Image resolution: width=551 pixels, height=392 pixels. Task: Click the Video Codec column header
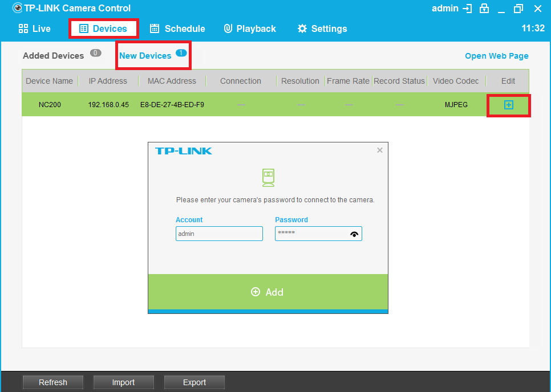(456, 81)
